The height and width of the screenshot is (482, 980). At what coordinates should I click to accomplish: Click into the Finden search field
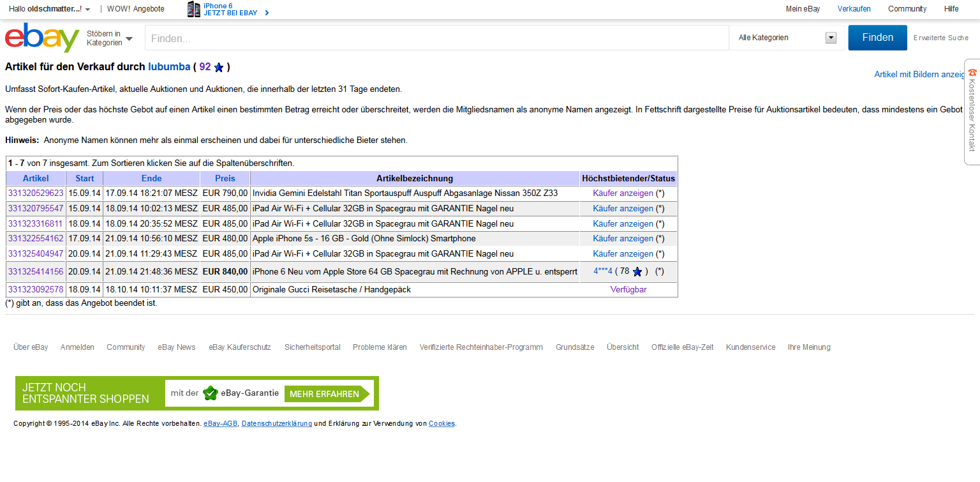tap(436, 38)
